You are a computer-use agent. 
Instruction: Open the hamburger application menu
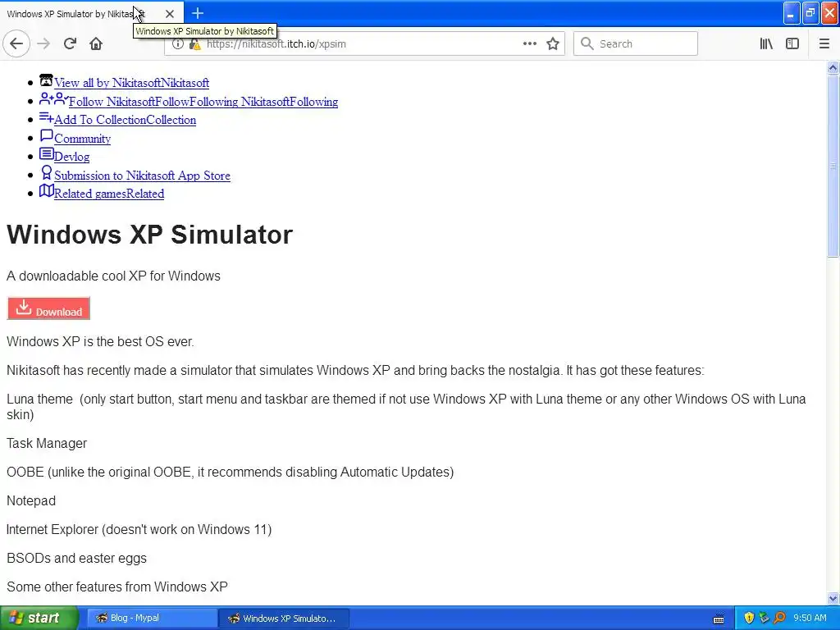[824, 43]
